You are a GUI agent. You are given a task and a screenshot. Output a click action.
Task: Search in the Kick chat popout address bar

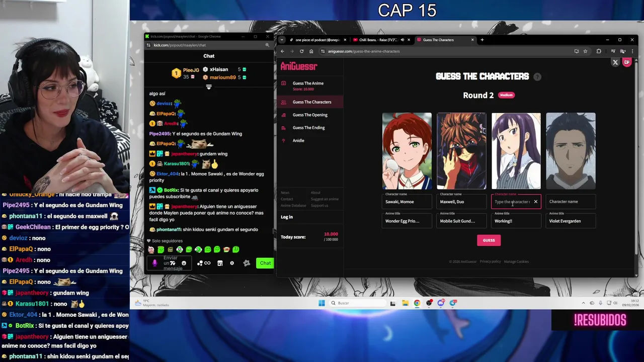point(267,45)
